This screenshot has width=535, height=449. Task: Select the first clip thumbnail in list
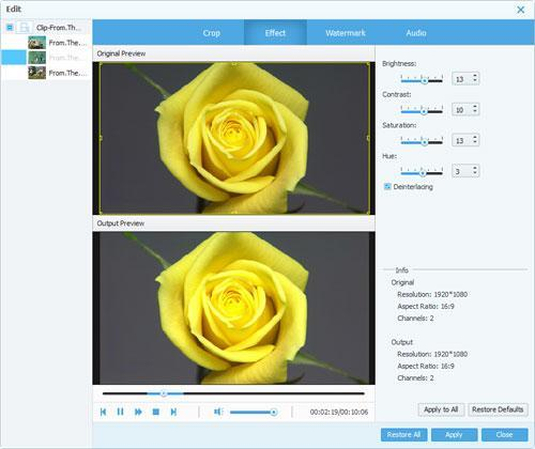click(37, 43)
